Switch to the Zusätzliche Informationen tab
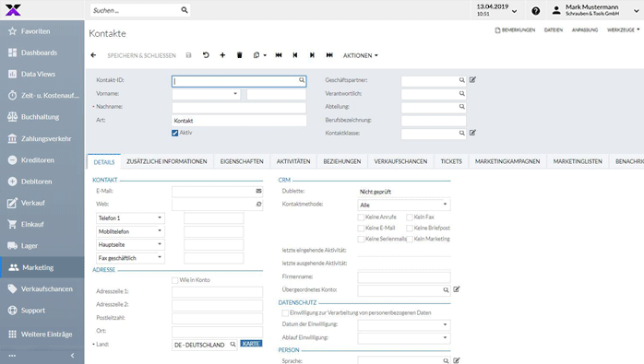 [x=167, y=161]
